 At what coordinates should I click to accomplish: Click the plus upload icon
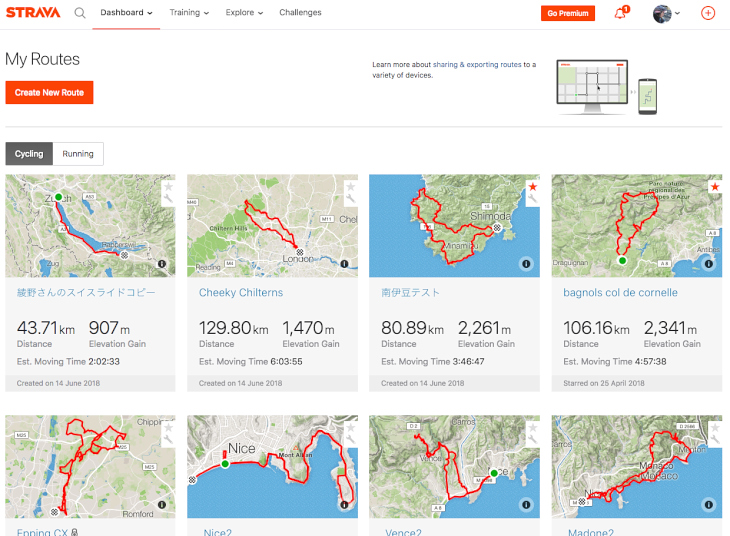tap(708, 13)
